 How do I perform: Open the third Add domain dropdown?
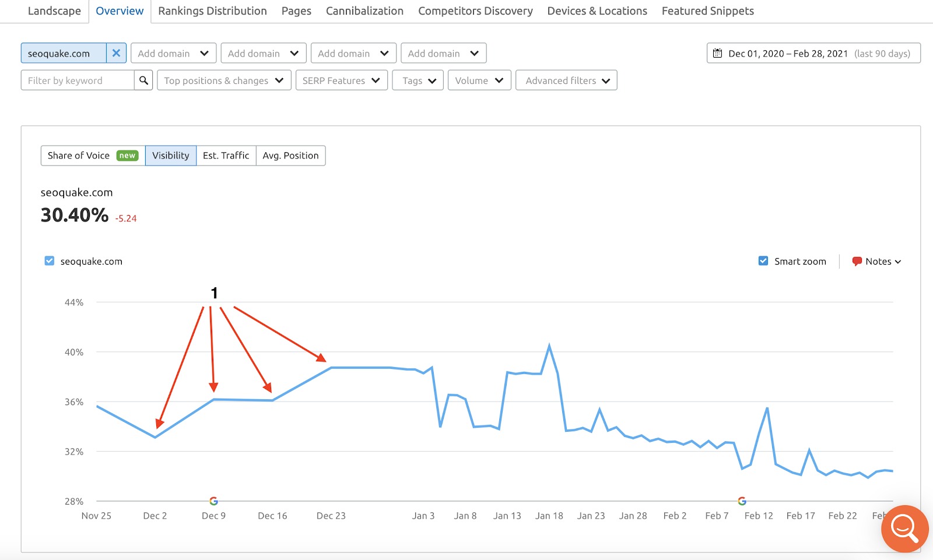click(353, 53)
